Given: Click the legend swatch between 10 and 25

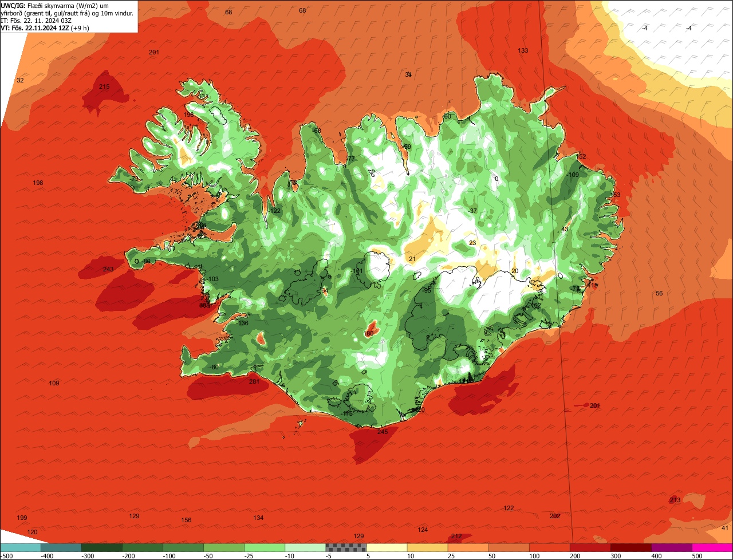Looking at the screenshot, I should 428,547.
